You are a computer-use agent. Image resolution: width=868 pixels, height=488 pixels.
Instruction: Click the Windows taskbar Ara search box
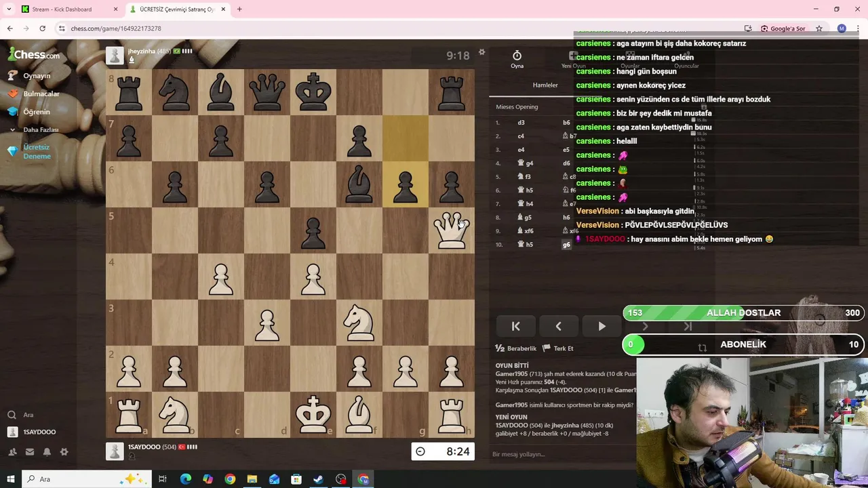[86, 479]
